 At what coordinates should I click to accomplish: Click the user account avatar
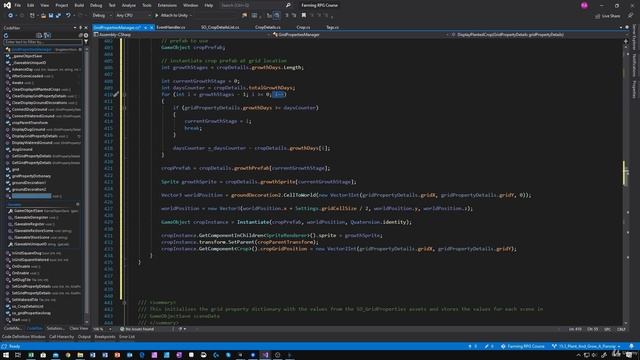[x=584, y=5]
